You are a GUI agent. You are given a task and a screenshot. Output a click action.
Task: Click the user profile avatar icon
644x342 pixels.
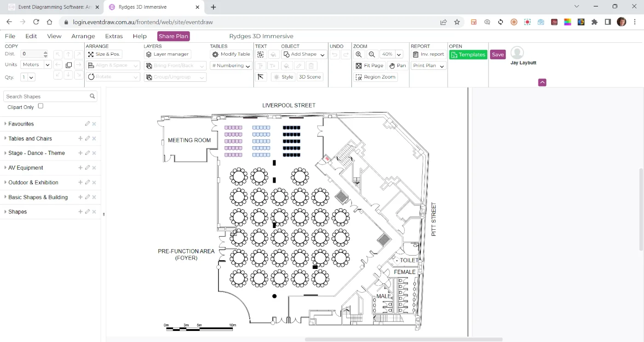coord(517,53)
